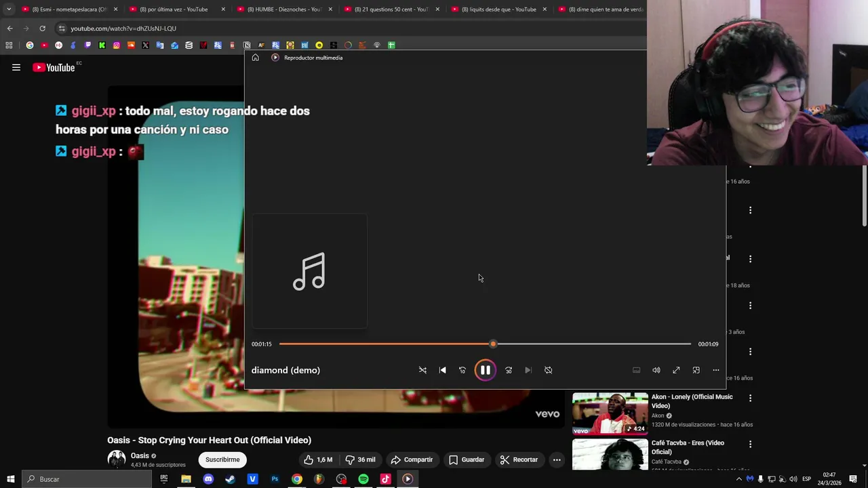Open more actions menu beside Recortar

tap(557, 460)
